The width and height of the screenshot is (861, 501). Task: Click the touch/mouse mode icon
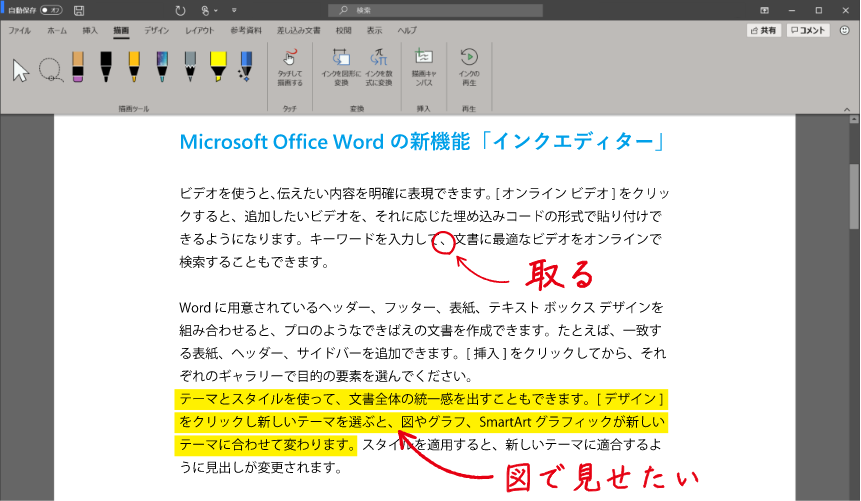(205, 10)
